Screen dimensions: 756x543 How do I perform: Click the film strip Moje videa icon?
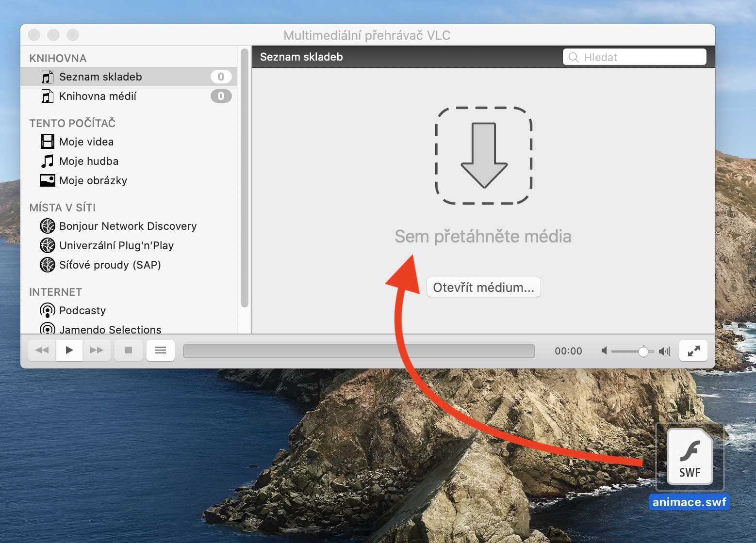48,142
